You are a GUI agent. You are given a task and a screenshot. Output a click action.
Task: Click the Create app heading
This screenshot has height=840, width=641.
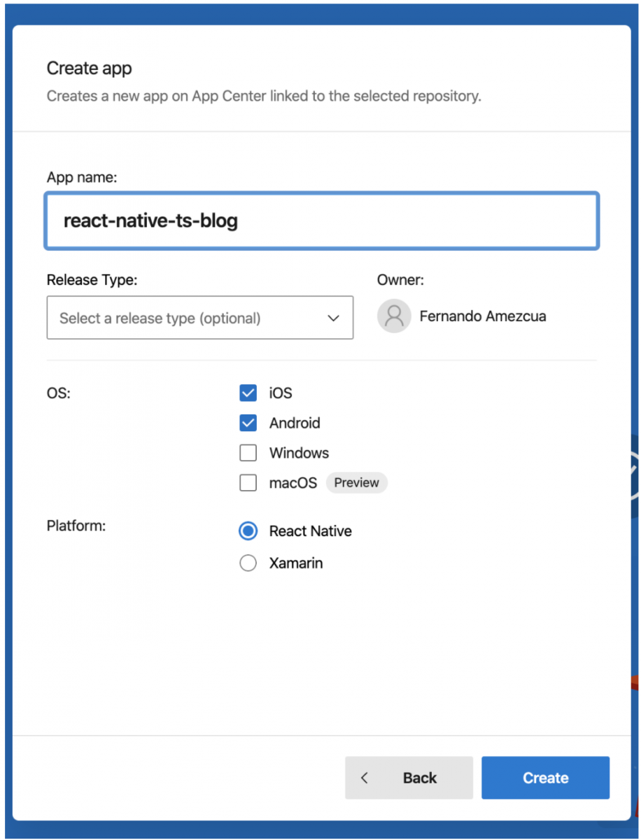90,69
